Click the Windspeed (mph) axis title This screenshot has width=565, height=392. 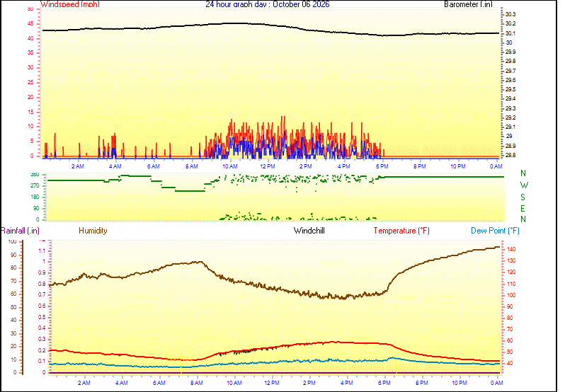(x=70, y=4)
